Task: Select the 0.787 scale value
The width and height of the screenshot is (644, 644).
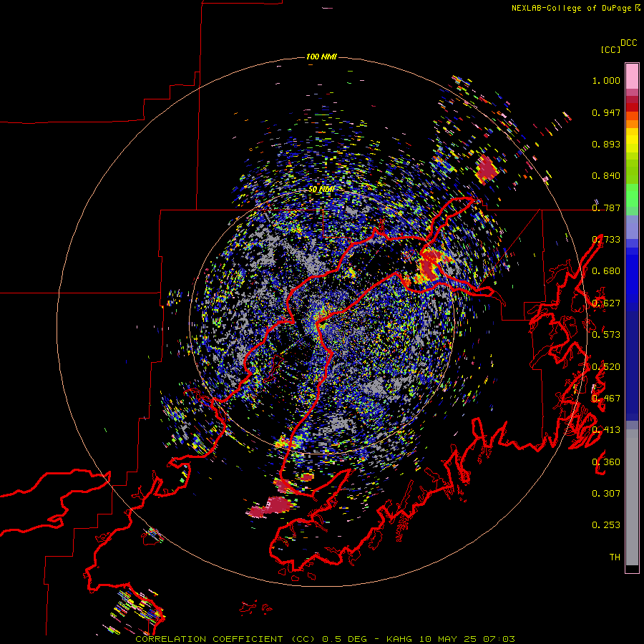Action: [x=606, y=208]
